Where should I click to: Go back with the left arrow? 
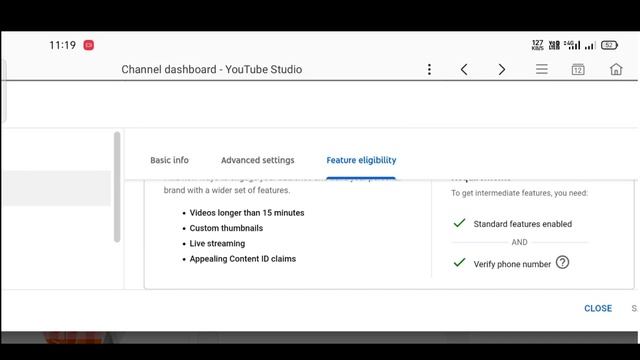pyautogui.click(x=464, y=69)
